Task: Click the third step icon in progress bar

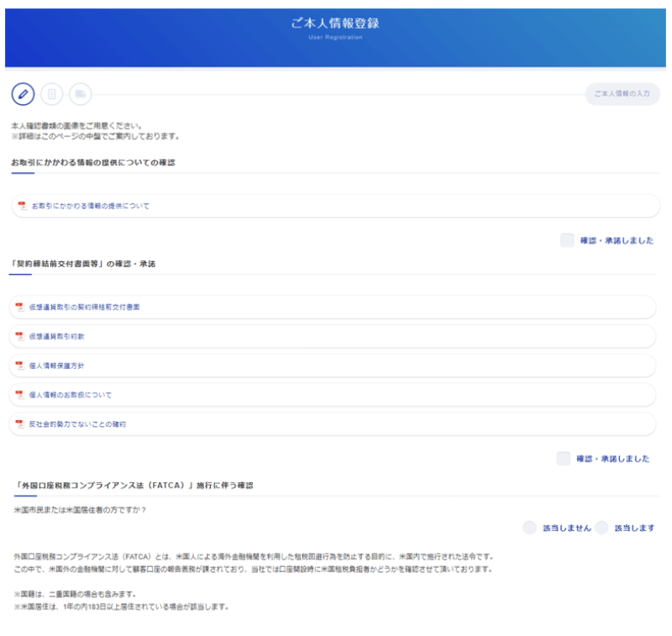Action: (x=81, y=94)
